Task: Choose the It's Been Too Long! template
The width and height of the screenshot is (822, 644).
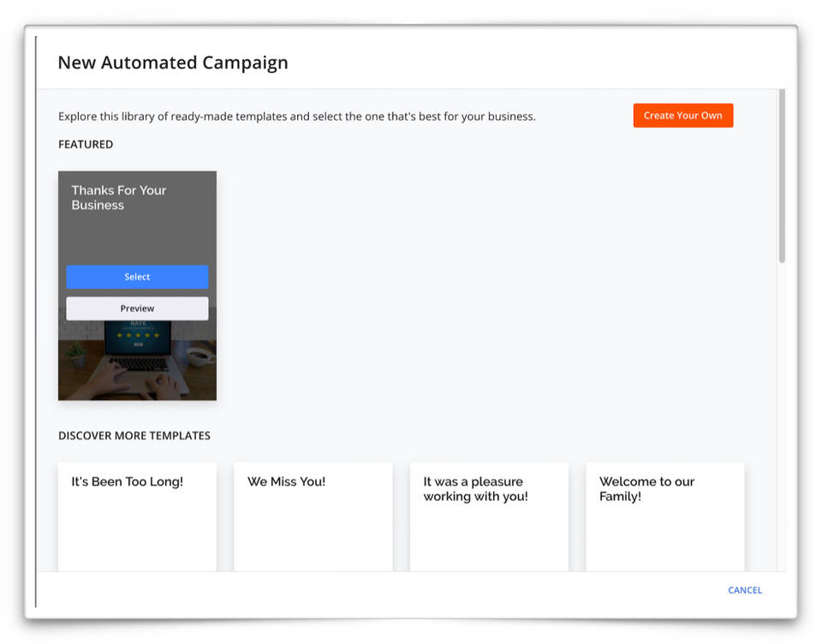Action: tap(137, 516)
